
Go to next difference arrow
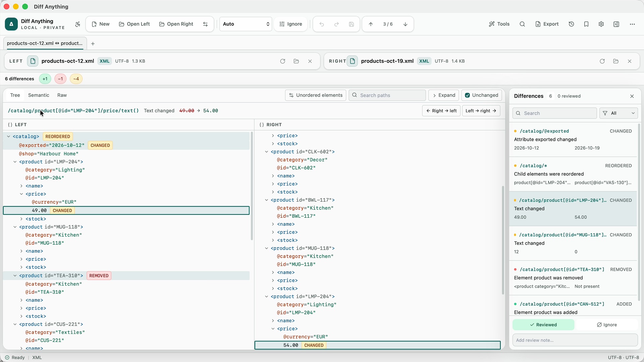pyautogui.click(x=405, y=24)
